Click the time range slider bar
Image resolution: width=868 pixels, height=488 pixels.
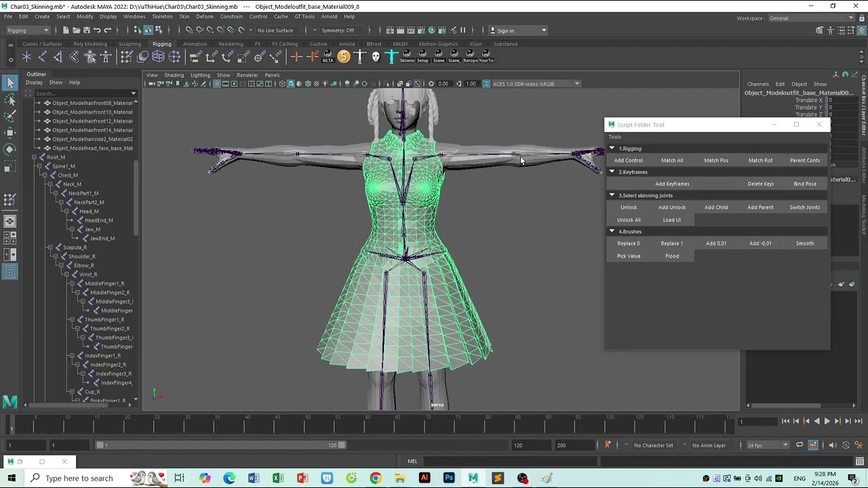220,445
